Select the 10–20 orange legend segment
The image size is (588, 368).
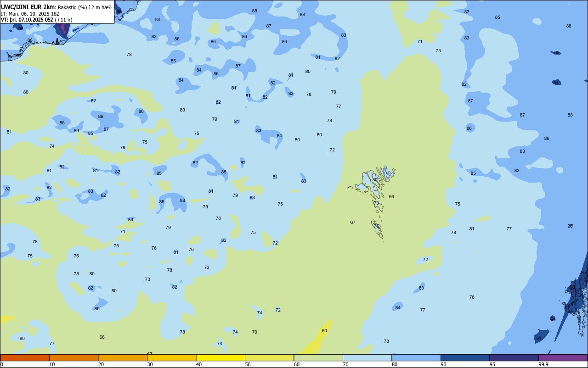coord(73,357)
